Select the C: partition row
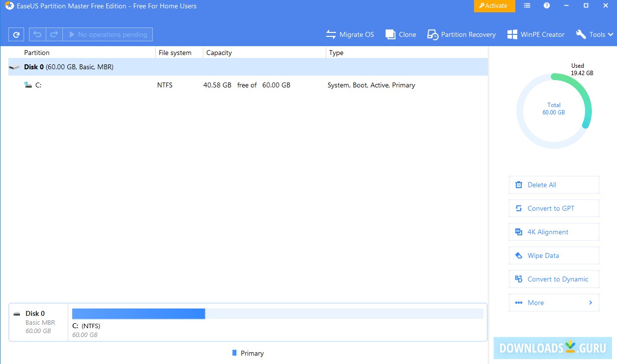This screenshot has height=364, width=617. pos(248,85)
